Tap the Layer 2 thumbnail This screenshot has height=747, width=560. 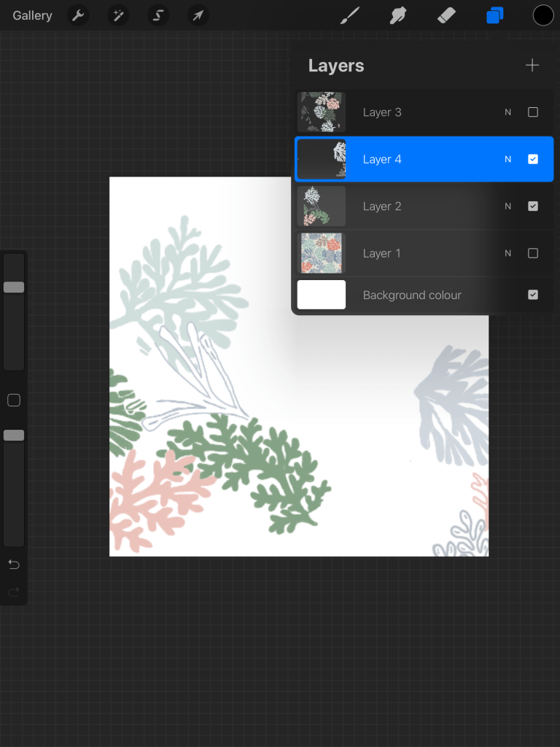(x=322, y=206)
